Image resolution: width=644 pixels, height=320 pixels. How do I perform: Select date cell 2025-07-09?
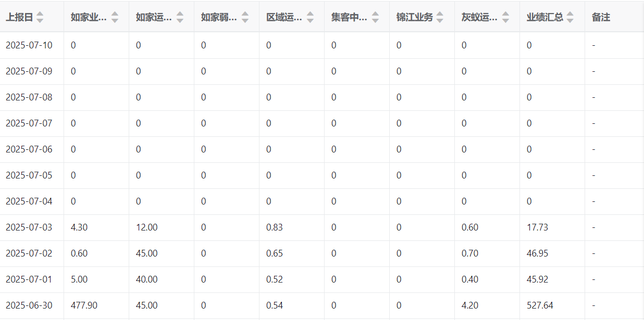29,71
